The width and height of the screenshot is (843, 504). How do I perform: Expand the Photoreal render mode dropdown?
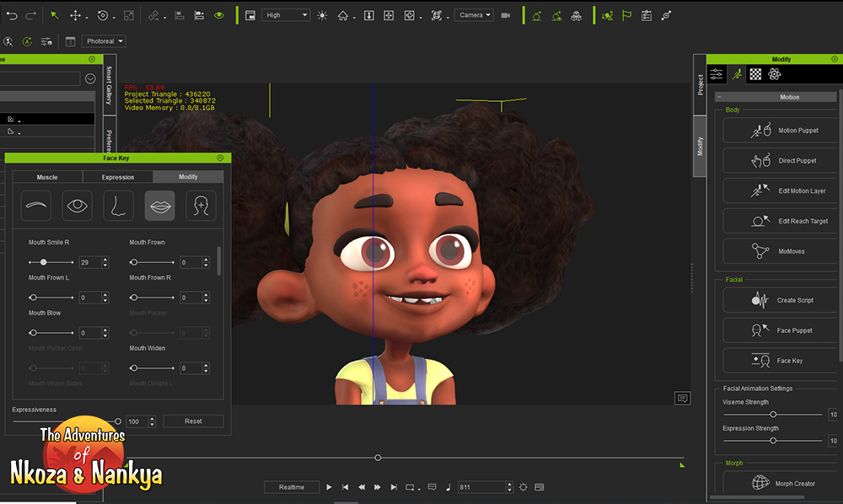105,41
